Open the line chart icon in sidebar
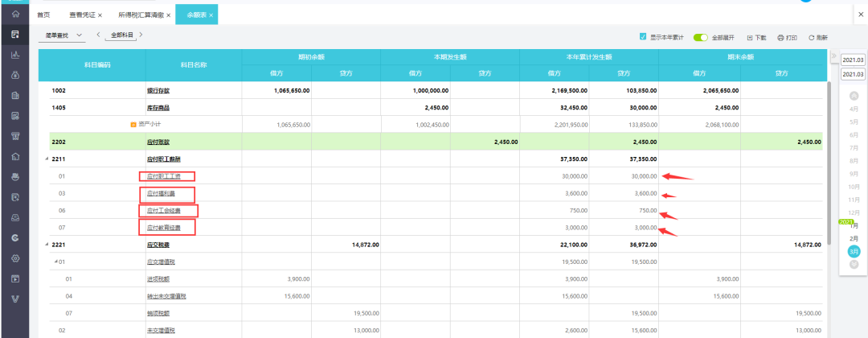868x338 pixels. coord(15,55)
